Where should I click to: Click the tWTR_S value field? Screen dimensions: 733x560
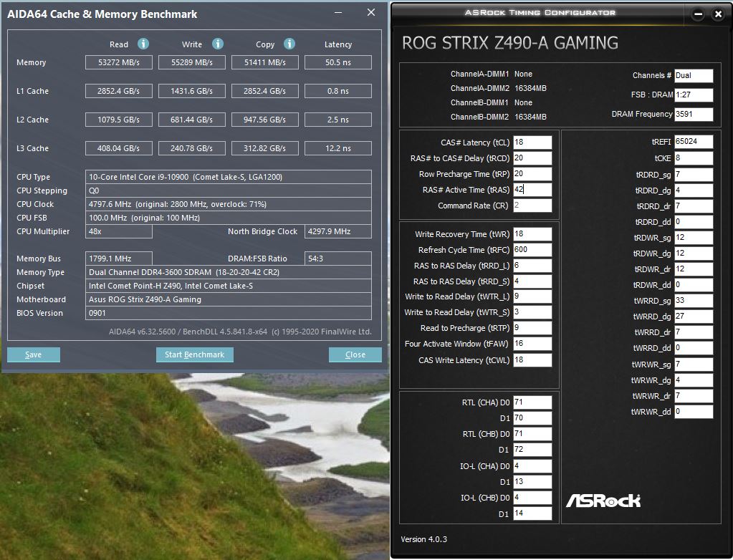pos(532,312)
